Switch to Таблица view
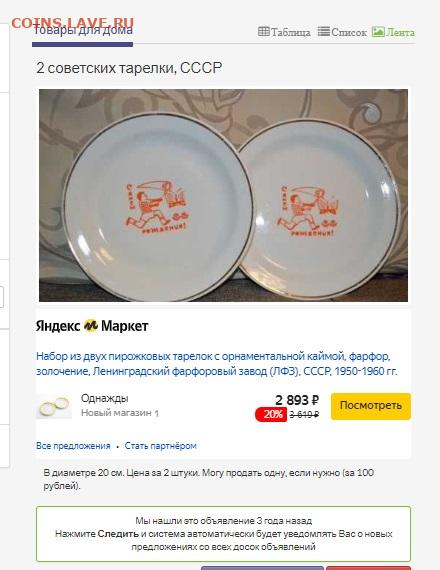This screenshot has height=570, width=440. click(x=284, y=32)
